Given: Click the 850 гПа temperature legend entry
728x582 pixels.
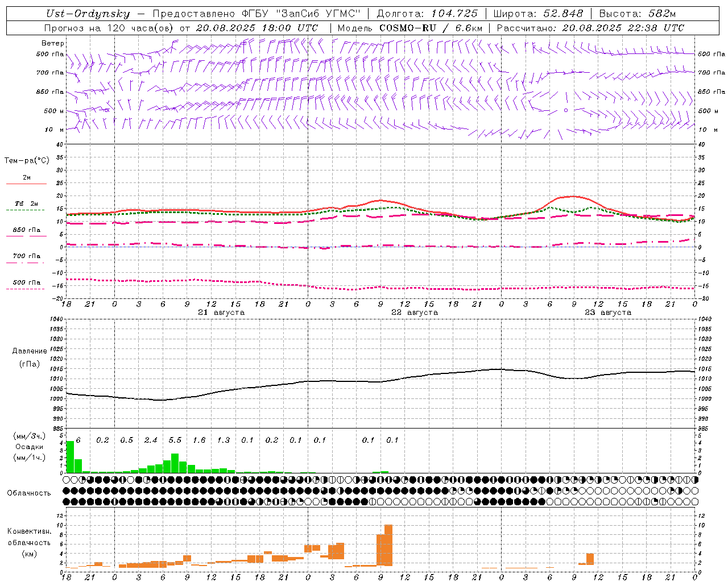Looking at the screenshot, I should [x=26, y=230].
